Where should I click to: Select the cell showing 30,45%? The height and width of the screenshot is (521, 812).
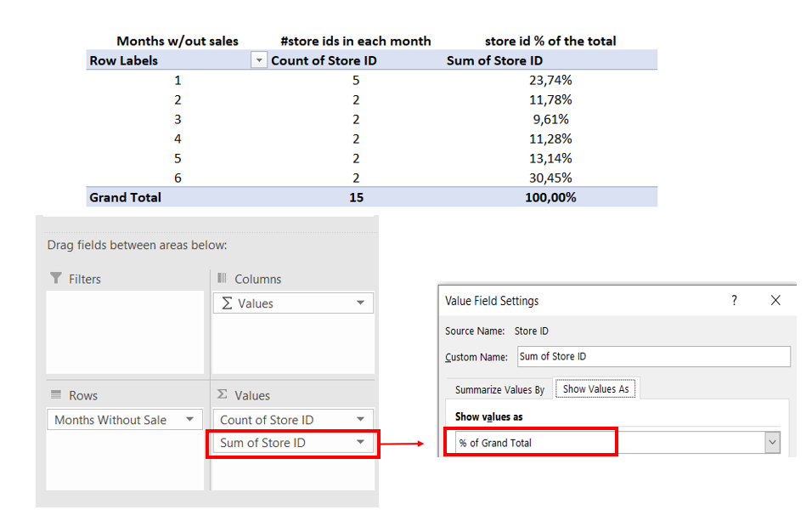[x=550, y=178]
